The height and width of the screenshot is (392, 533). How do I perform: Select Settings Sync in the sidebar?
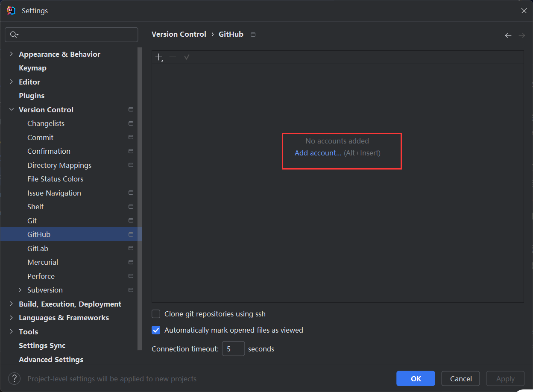42,345
